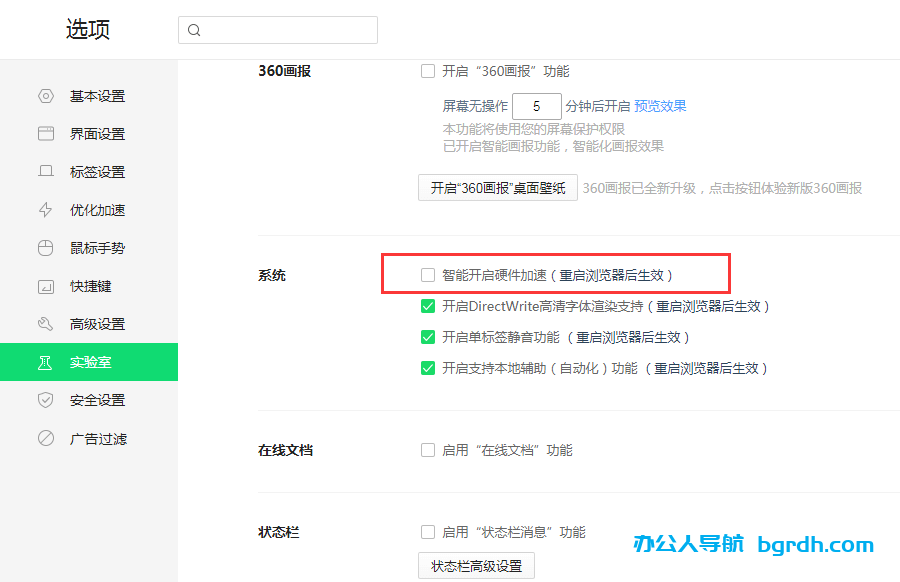This screenshot has width=900, height=582.
Task: Enable the 启用"在线文档"功能 option
Action: 427,450
